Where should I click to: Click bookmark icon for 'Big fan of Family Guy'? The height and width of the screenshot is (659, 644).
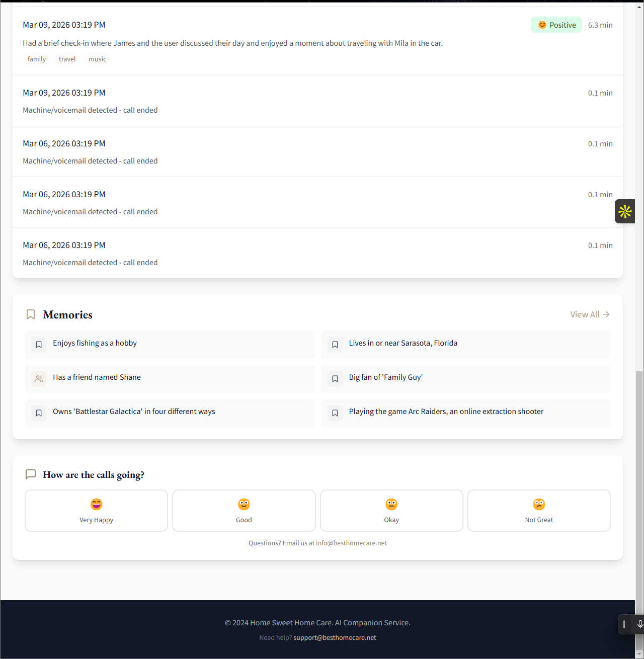click(x=335, y=378)
